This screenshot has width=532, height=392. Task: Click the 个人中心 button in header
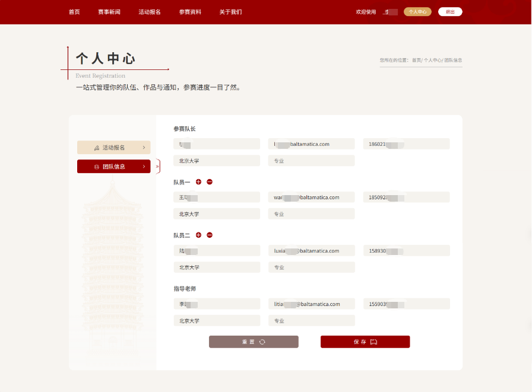pos(417,12)
